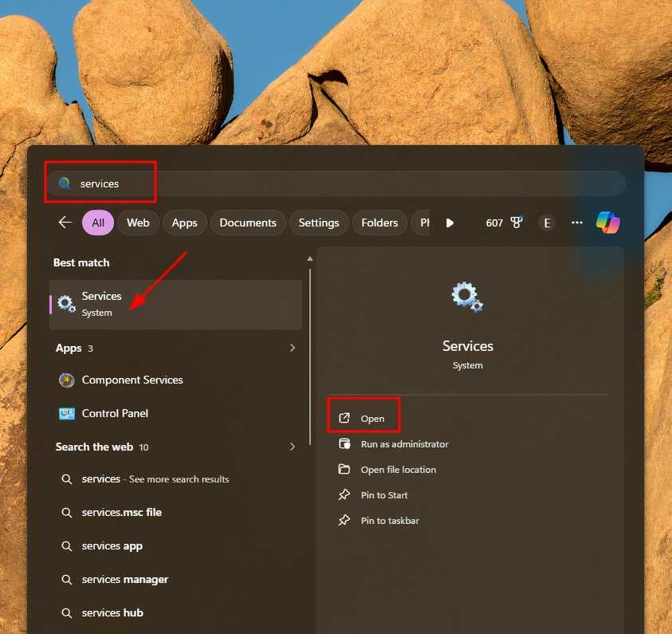Click the arrow to reveal hidden filter tabs
The image size is (672, 634).
(450, 222)
